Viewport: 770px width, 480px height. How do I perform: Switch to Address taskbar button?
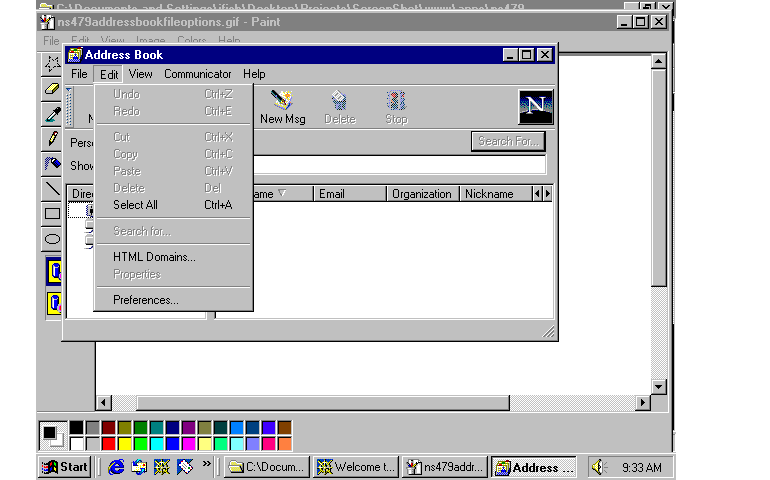coord(534,467)
